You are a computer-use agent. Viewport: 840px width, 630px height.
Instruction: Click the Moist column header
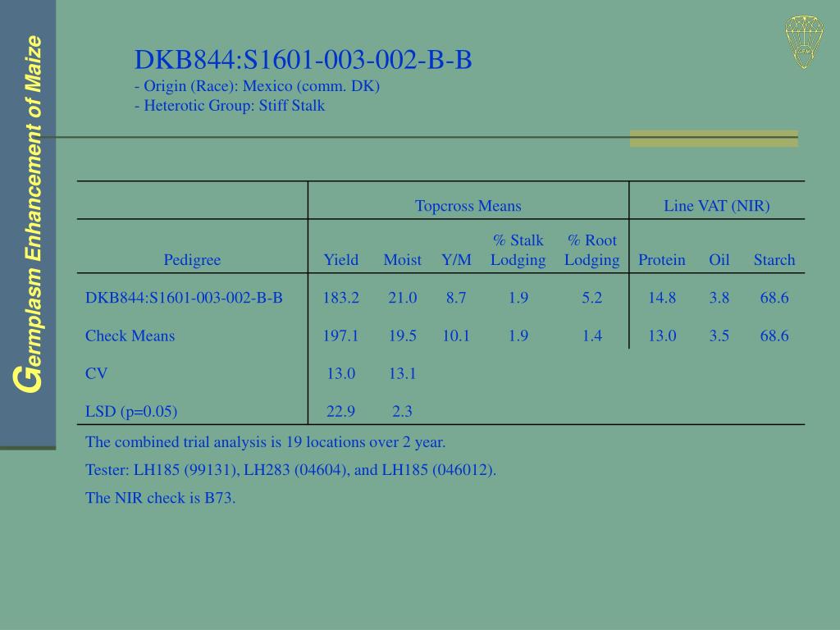point(402,260)
